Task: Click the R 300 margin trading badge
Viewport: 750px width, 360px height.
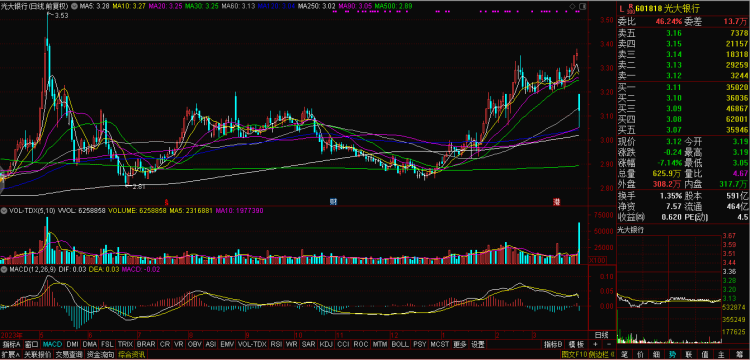Action: 631,8
